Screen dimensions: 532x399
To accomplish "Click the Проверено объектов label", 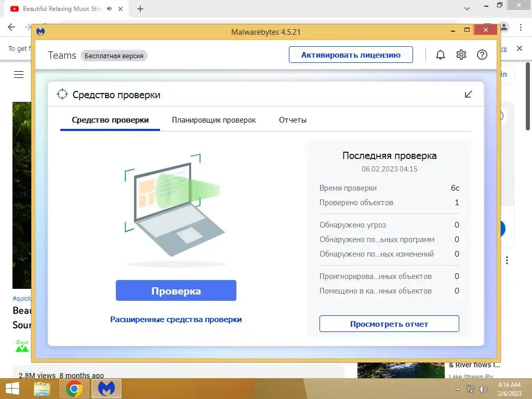I will pyautogui.click(x=356, y=203).
